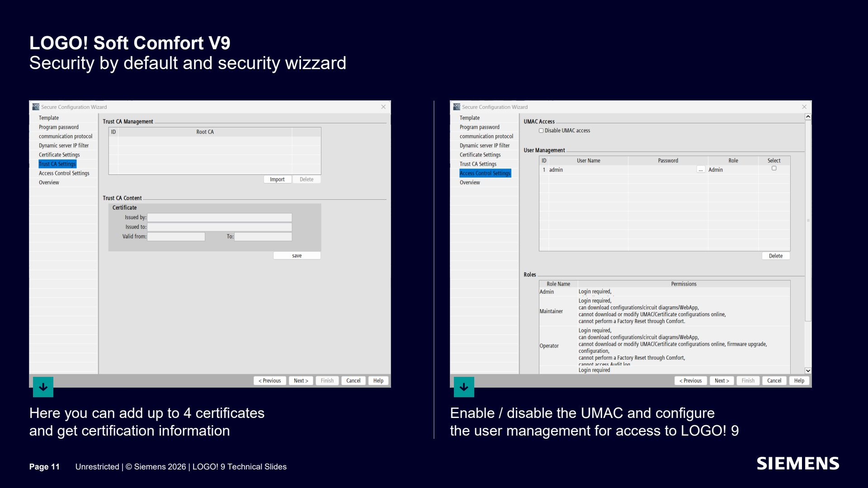Click the admin user name cell

(x=588, y=170)
